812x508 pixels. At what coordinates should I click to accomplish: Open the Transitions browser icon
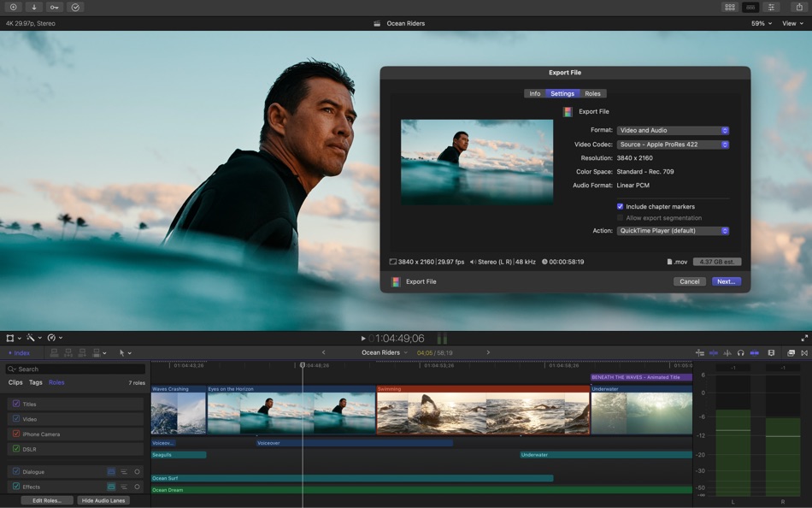[x=803, y=352]
